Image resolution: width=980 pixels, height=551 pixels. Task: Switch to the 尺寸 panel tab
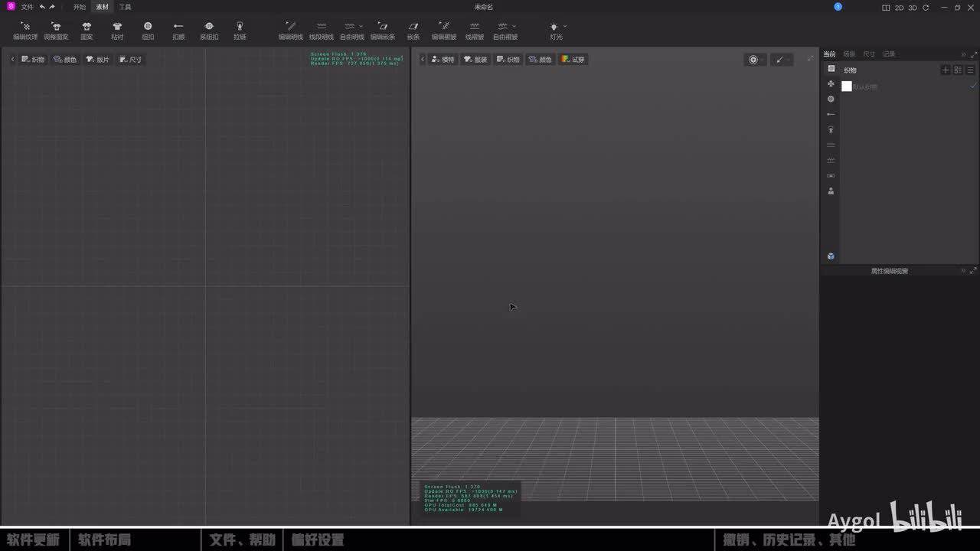[869, 54]
